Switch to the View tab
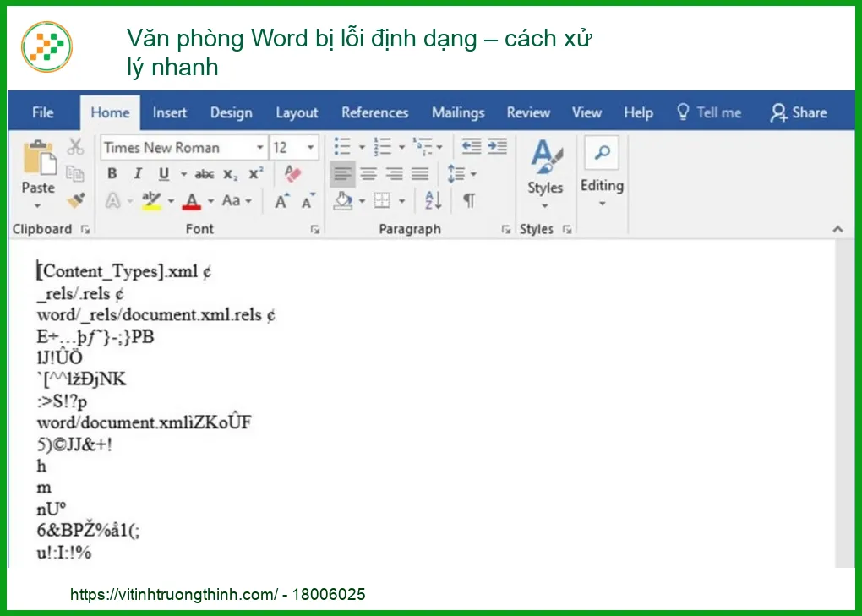This screenshot has width=862, height=616. click(586, 112)
